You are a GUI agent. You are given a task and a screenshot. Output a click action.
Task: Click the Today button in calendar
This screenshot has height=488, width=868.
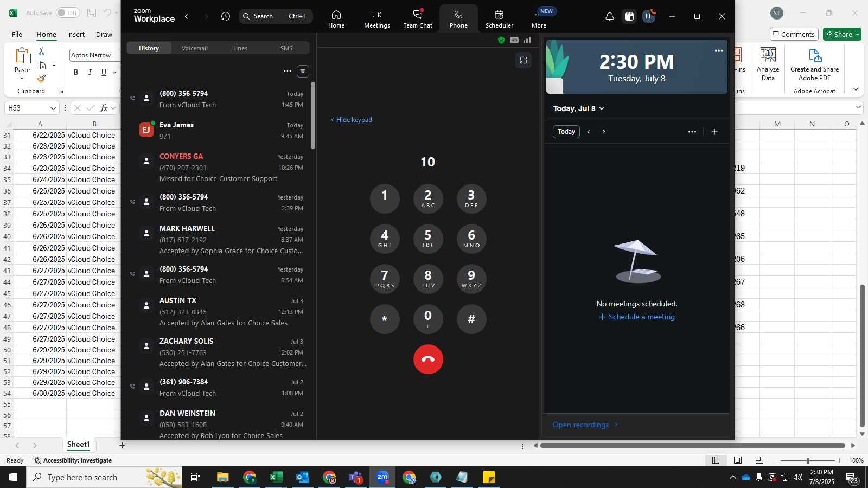566,132
